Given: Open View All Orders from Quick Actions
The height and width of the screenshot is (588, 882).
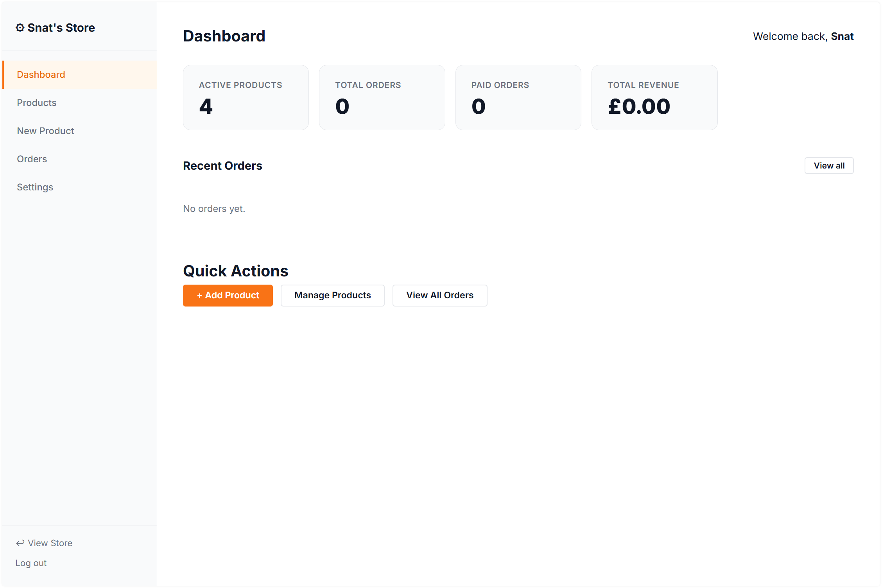Looking at the screenshot, I should click(x=439, y=295).
